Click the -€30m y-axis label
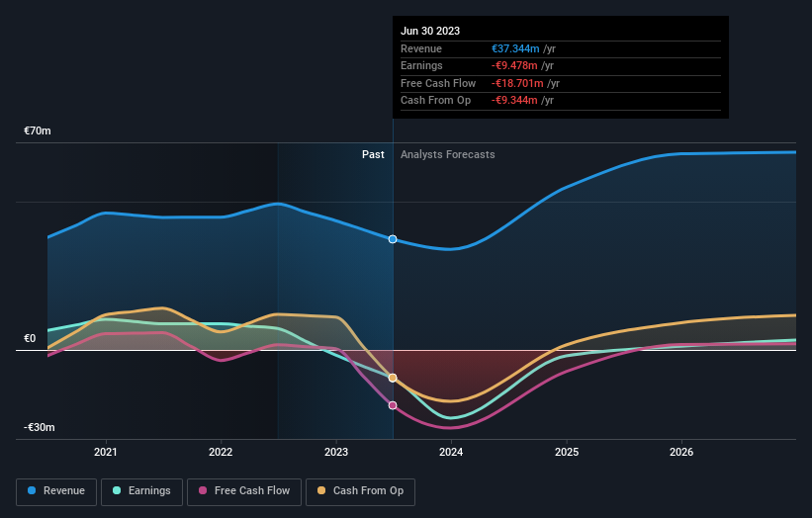The image size is (812, 518). (x=40, y=427)
